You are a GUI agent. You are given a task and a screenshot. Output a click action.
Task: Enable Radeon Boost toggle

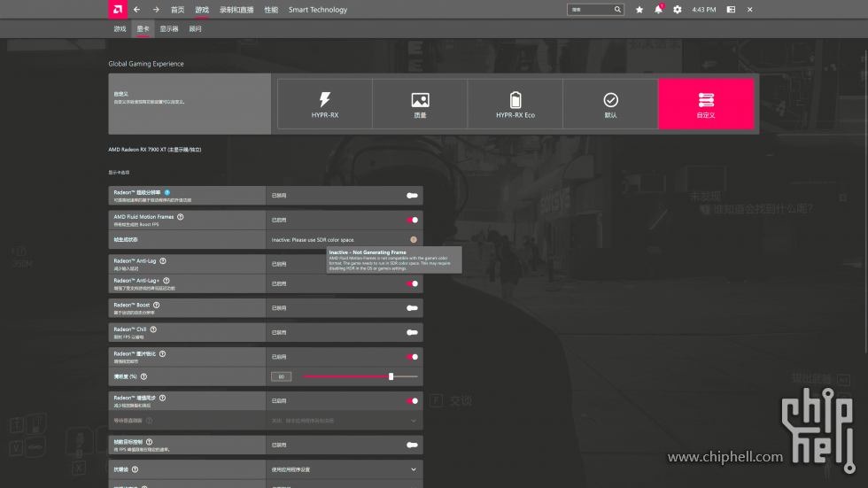[412, 307]
